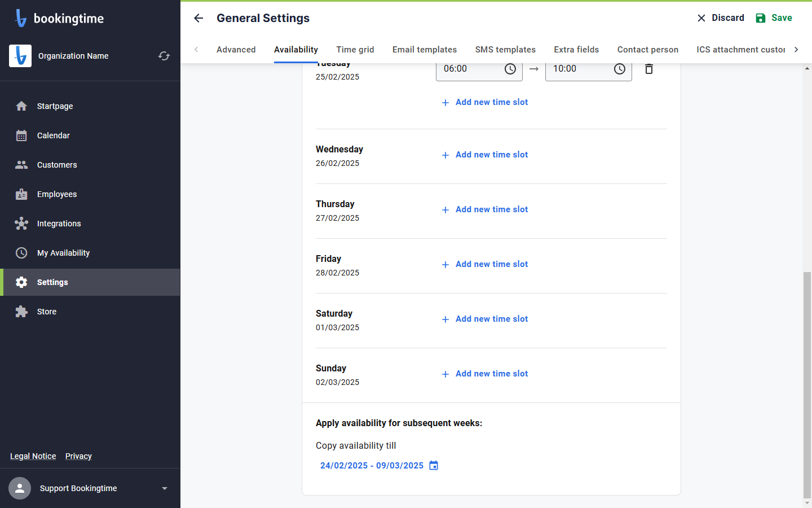Screen dimensions: 812x508
Task: Click the Store puzzle-piece icon
Action: 21,312
